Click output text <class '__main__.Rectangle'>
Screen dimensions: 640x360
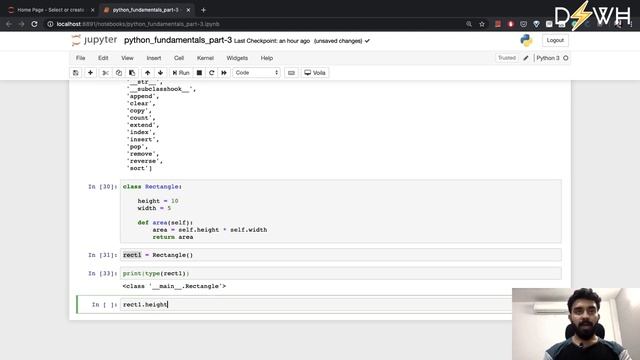174,286
